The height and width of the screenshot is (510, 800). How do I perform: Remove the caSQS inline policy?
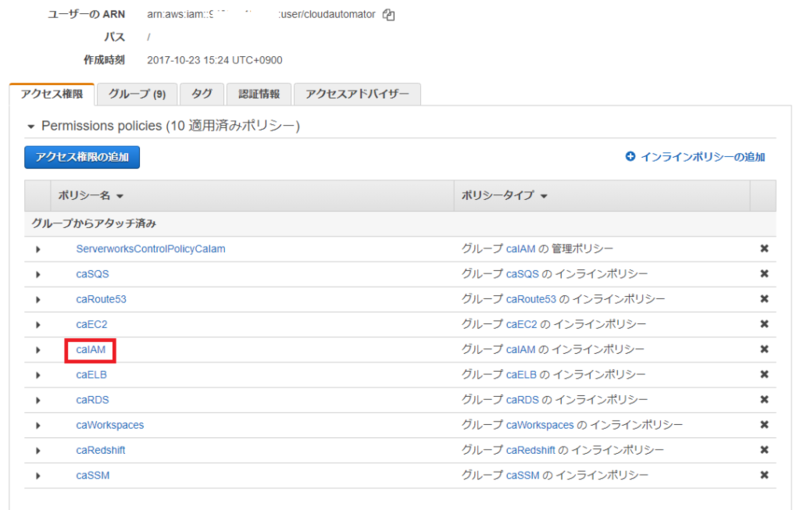(764, 274)
